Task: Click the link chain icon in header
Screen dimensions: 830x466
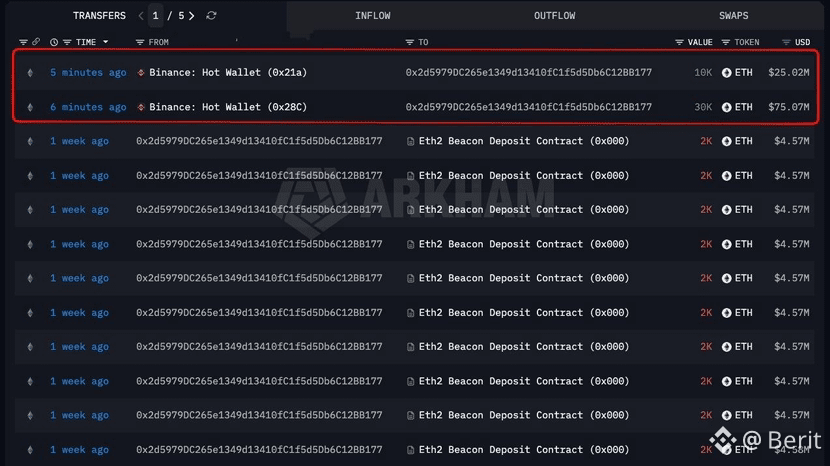Action: point(36,41)
